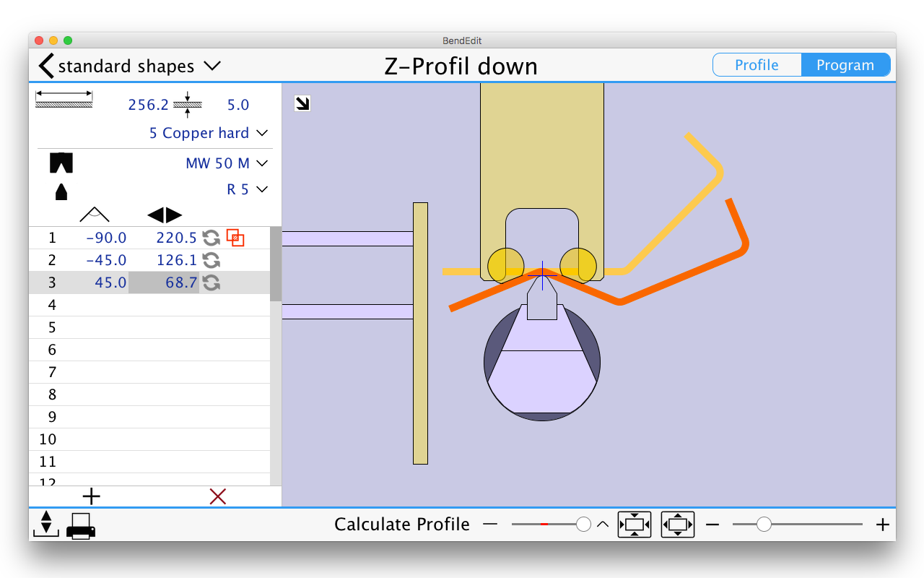Image resolution: width=924 pixels, height=578 pixels.
Task: Toggle the rotate icon for row 3
Action: tap(211, 282)
